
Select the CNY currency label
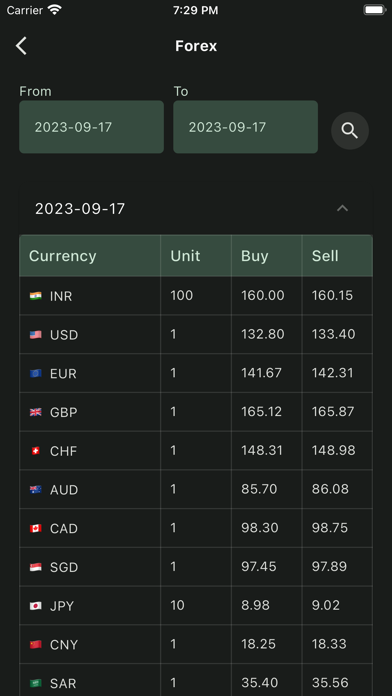point(64,645)
